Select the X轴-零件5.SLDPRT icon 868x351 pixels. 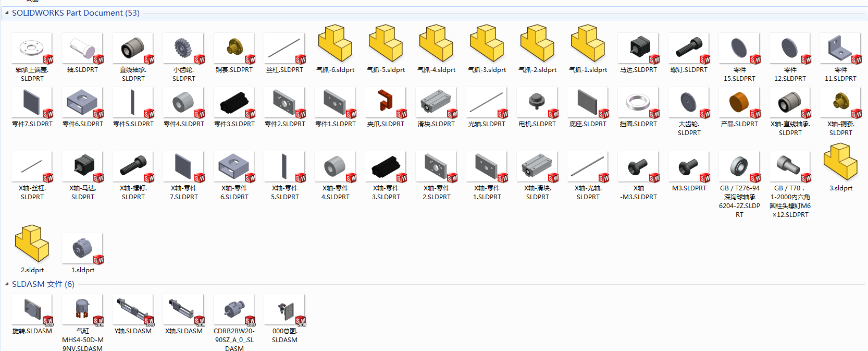coord(285,167)
